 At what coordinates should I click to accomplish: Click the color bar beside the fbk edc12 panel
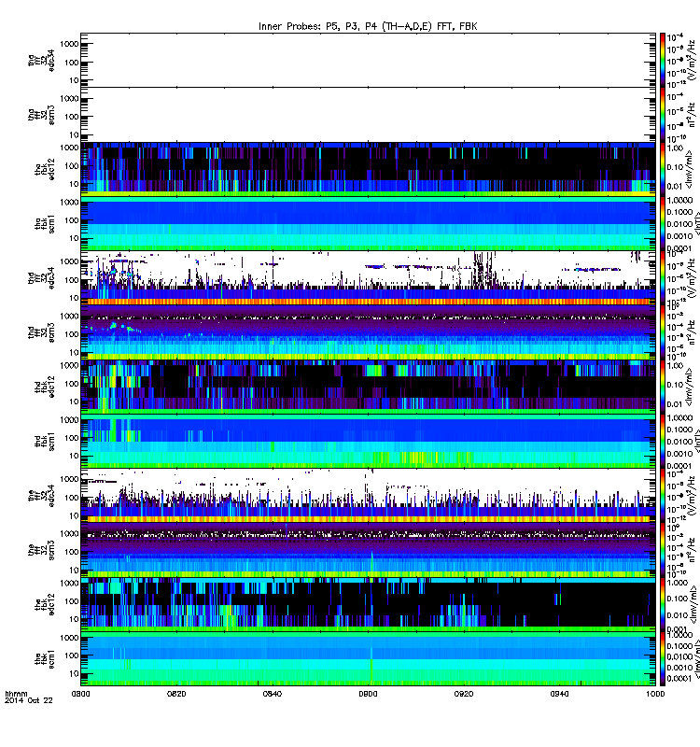pyautogui.click(x=663, y=604)
